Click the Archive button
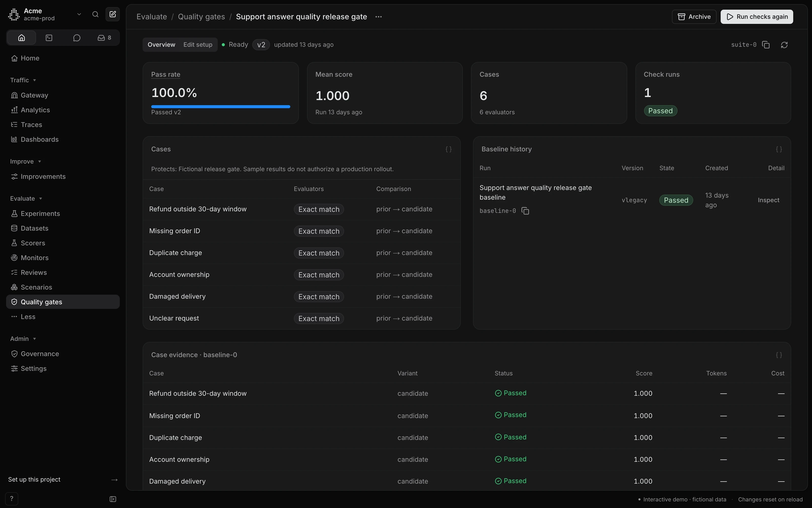Viewport: 812px width, 508px height. (694, 17)
